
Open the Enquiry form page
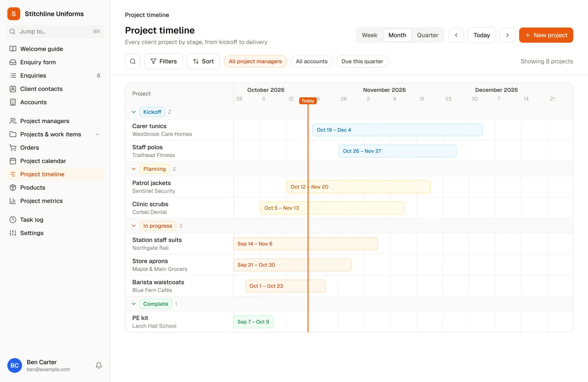pyautogui.click(x=55, y=62)
